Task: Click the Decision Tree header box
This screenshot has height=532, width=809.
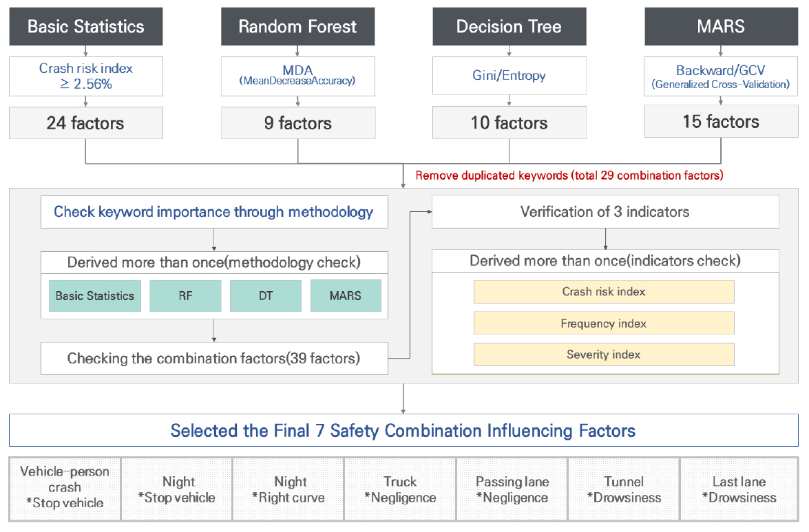Action: coord(509,27)
